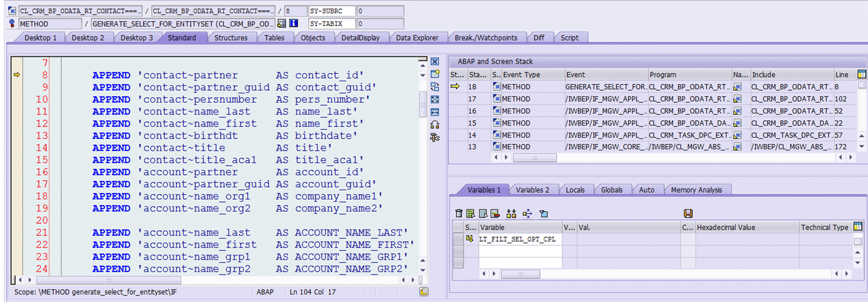The width and height of the screenshot is (868, 302).
Task: Click the Full Screen icon beside editor
Action: click(435, 99)
